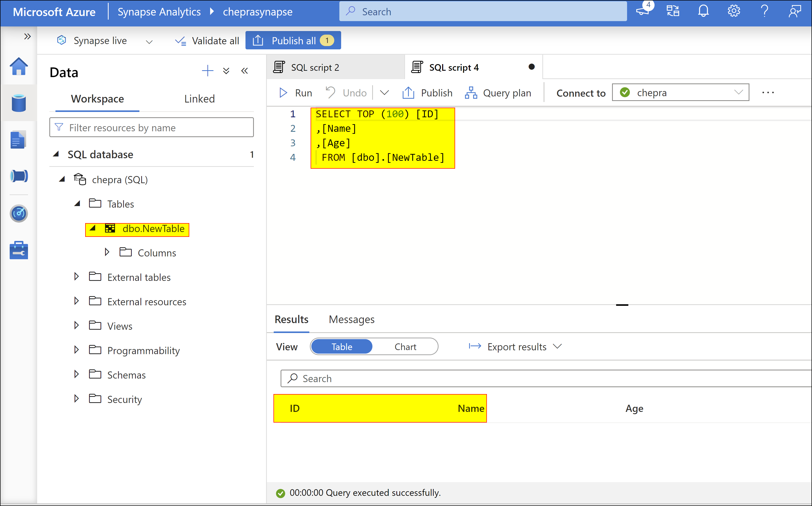The image size is (812, 506).
Task: Expand the External resources folder
Action: [x=76, y=301]
